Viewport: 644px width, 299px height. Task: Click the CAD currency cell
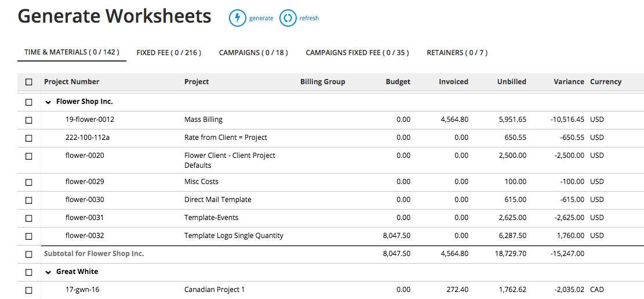pyautogui.click(x=597, y=290)
